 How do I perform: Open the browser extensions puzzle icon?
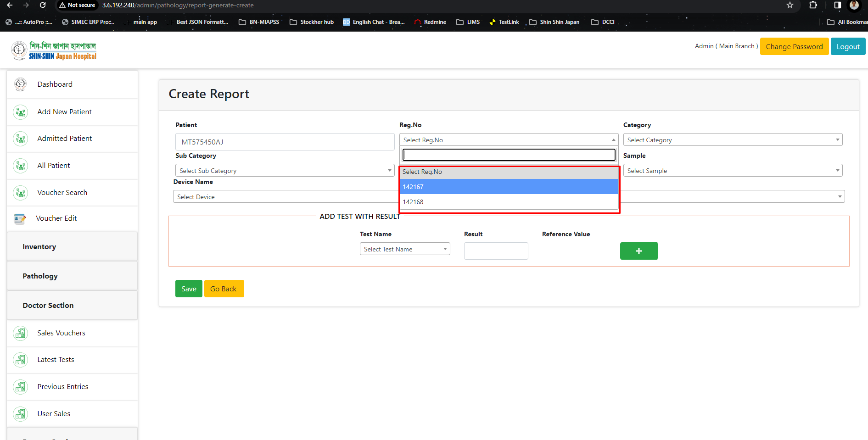coord(813,5)
